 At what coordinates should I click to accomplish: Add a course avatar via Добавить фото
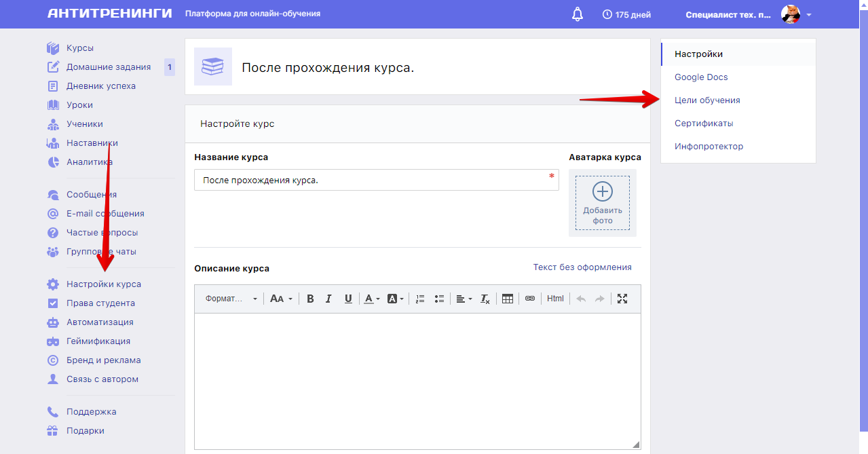[x=602, y=202]
